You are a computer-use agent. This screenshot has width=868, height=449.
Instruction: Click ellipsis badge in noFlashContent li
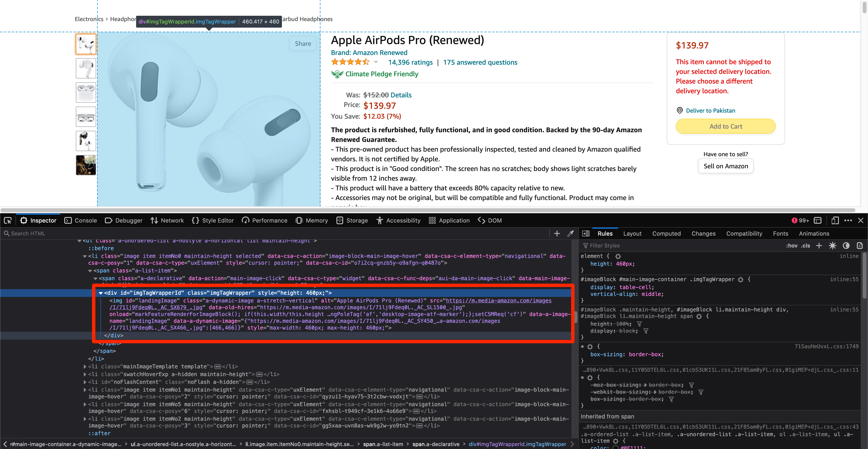point(250,382)
